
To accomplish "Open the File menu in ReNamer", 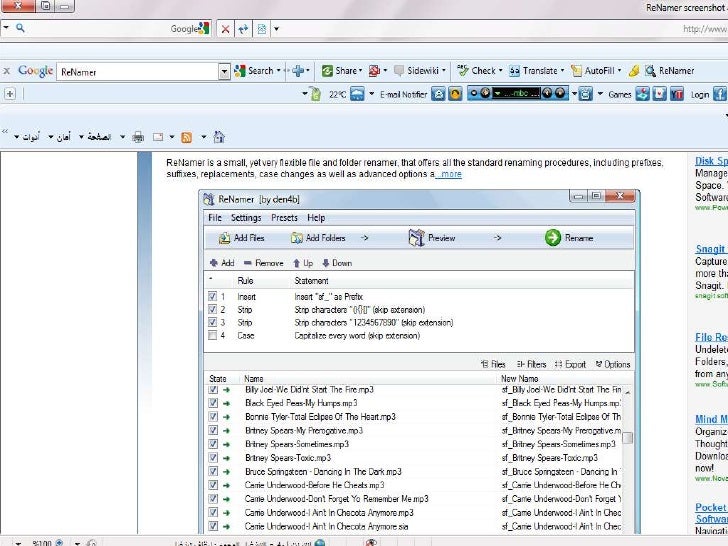I will [214, 218].
